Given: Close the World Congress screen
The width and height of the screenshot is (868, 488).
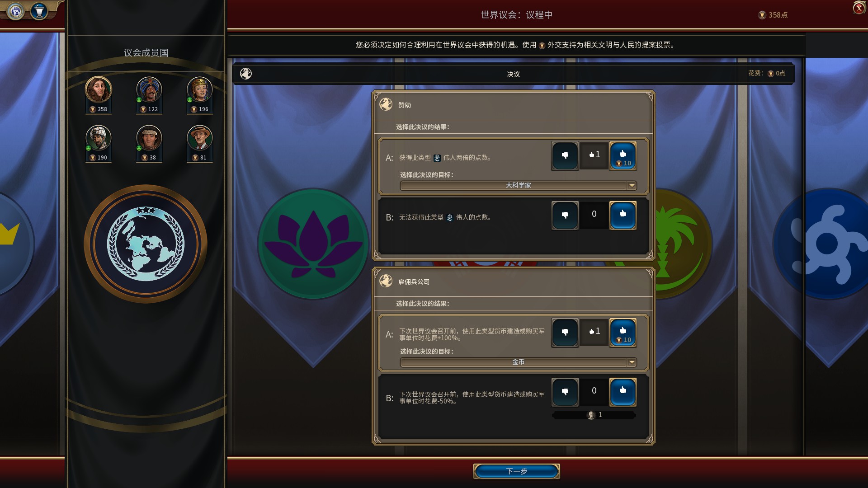Looking at the screenshot, I should tap(859, 8).
